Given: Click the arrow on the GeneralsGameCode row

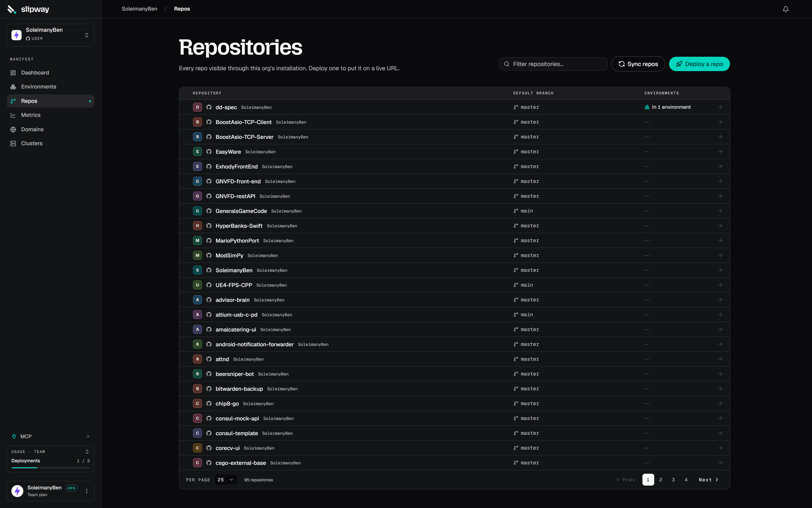Looking at the screenshot, I should tap(720, 211).
